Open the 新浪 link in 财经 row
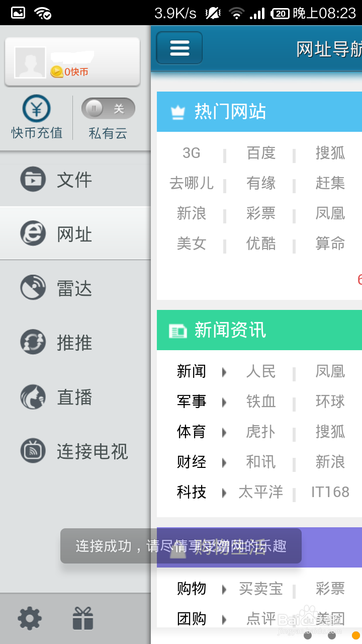362x644 pixels. click(x=330, y=462)
